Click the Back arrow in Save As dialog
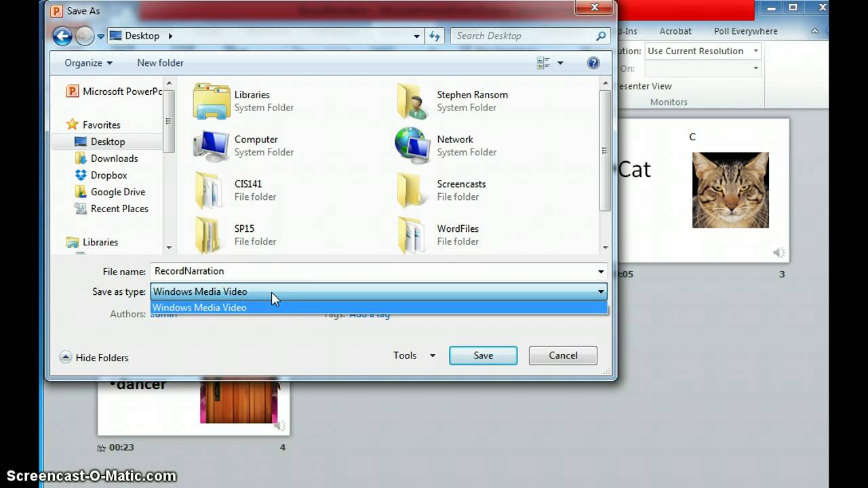 (x=62, y=36)
